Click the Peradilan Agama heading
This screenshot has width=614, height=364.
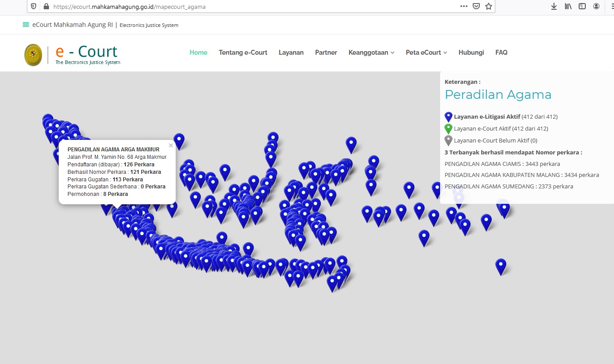pyautogui.click(x=498, y=94)
